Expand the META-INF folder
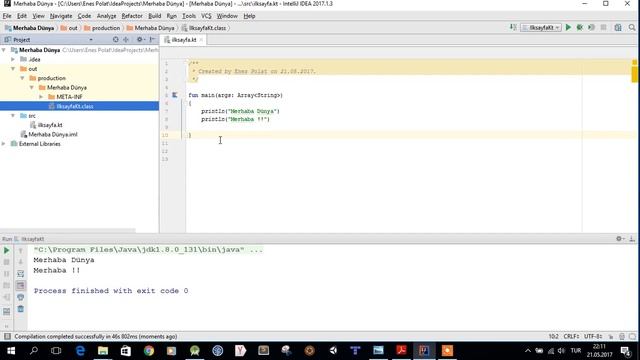Image resolution: width=640 pixels, height=360 pixels. 41,97
